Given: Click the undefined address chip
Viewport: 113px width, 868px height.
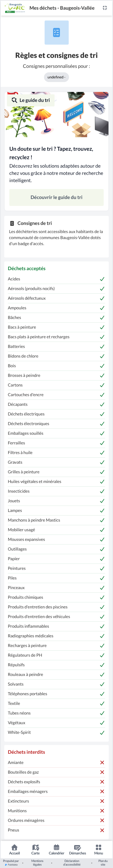Looking at the screenshot, I should point(57,77).
